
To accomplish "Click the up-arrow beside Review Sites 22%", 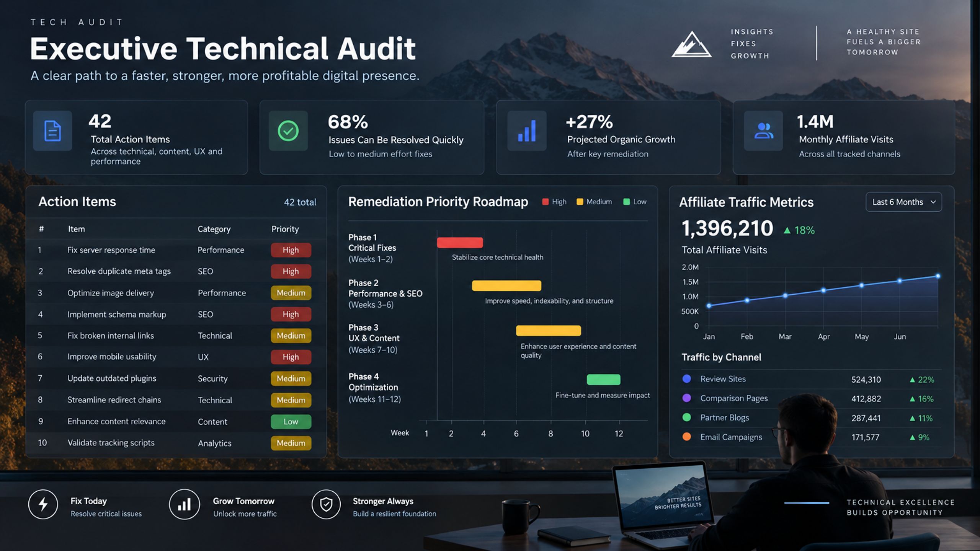I will pos(912,380).
